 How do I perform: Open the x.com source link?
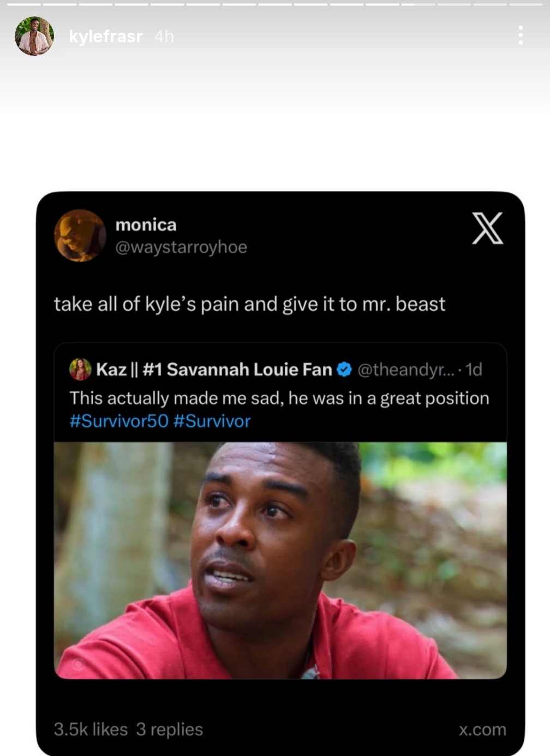tap(482, 729)
